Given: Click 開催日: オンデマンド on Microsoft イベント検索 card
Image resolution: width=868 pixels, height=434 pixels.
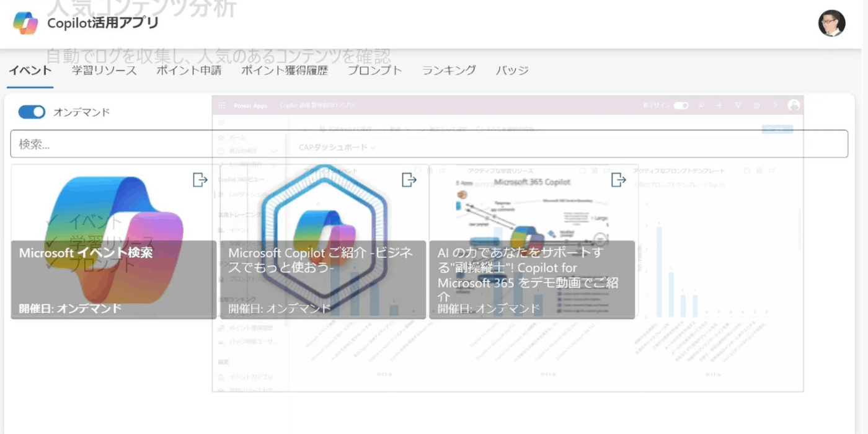Looking at the screenshot, I should pyautogui.click(x=70, y=308).
